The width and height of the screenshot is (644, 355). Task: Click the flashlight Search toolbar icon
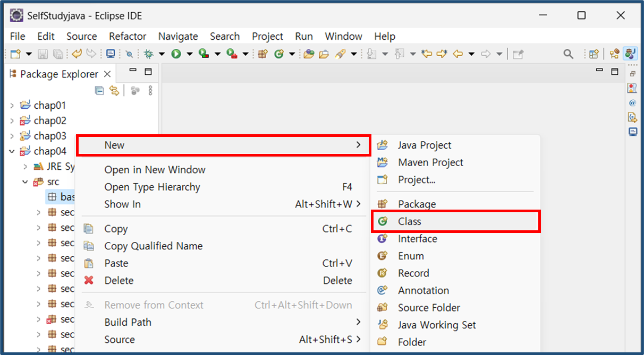pos(340,54)
